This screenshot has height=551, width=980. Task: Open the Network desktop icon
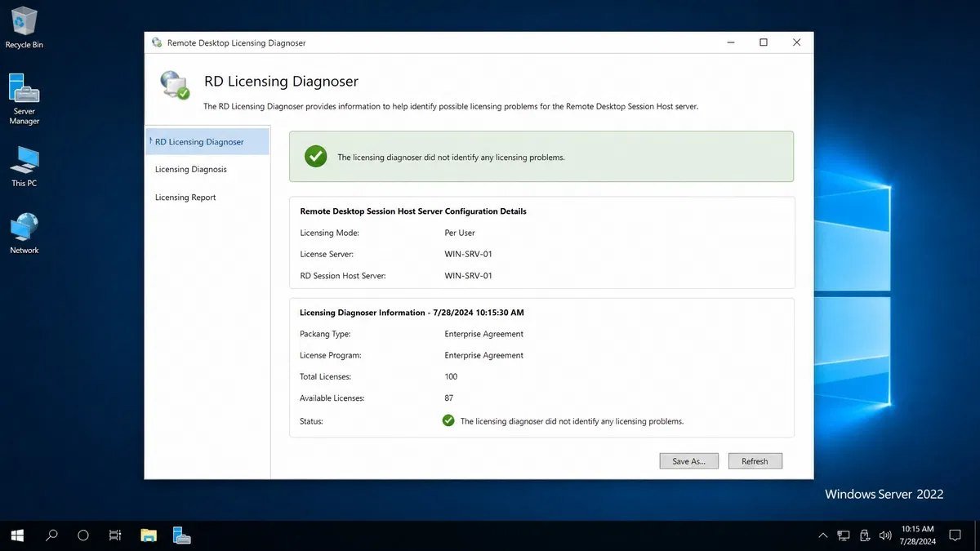24,233
